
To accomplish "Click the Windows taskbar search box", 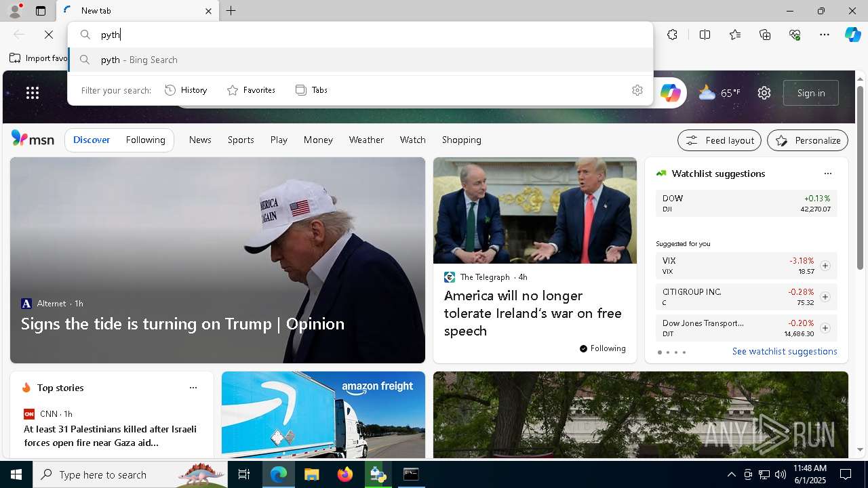I will pyautogui.click(x=130, y=474).
